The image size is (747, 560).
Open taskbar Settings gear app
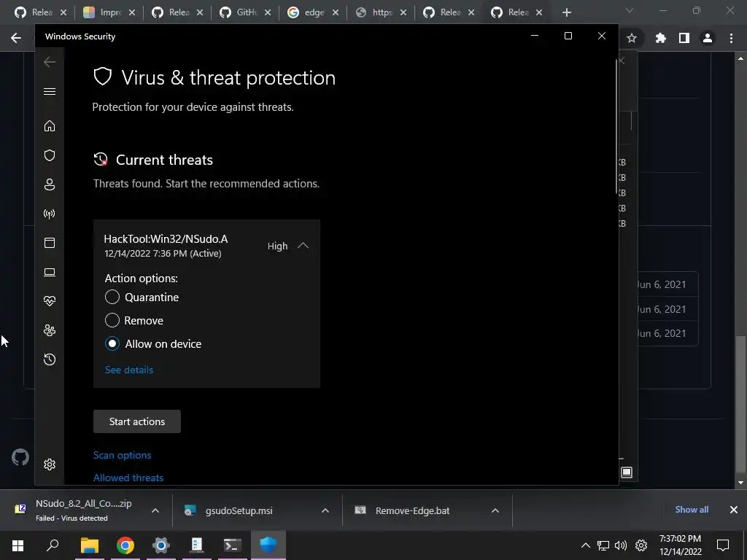[161, 545]
